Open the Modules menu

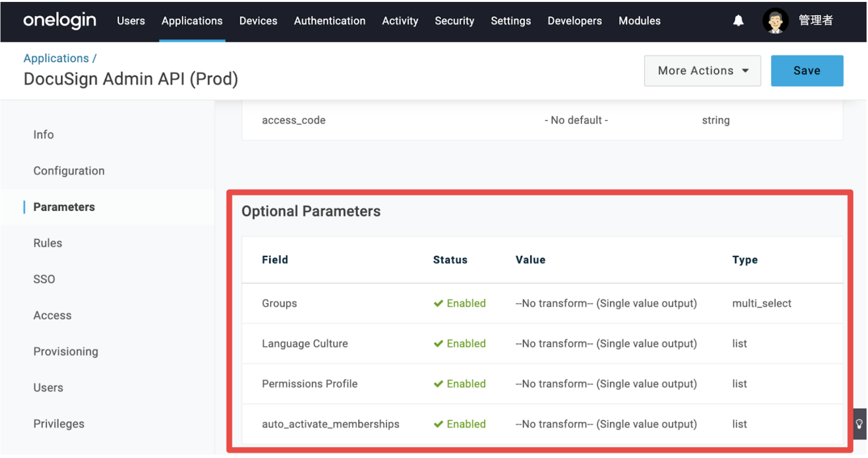point(639,21)
